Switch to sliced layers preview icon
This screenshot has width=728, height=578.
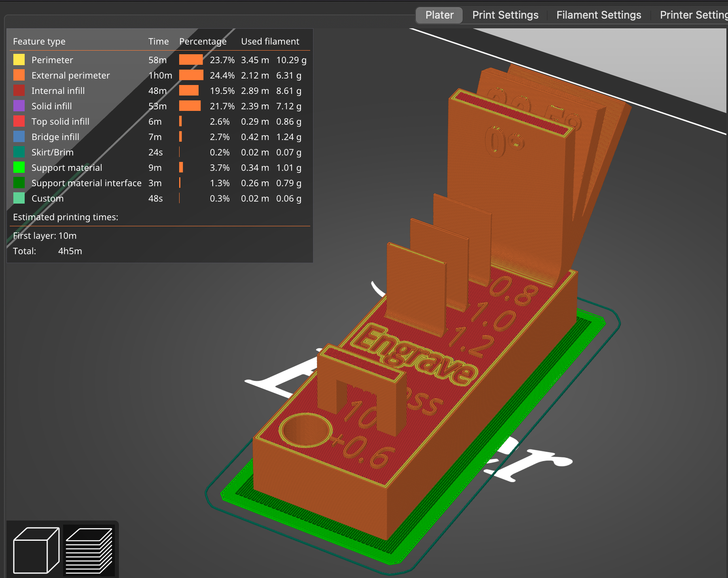(x=89, y=550)
